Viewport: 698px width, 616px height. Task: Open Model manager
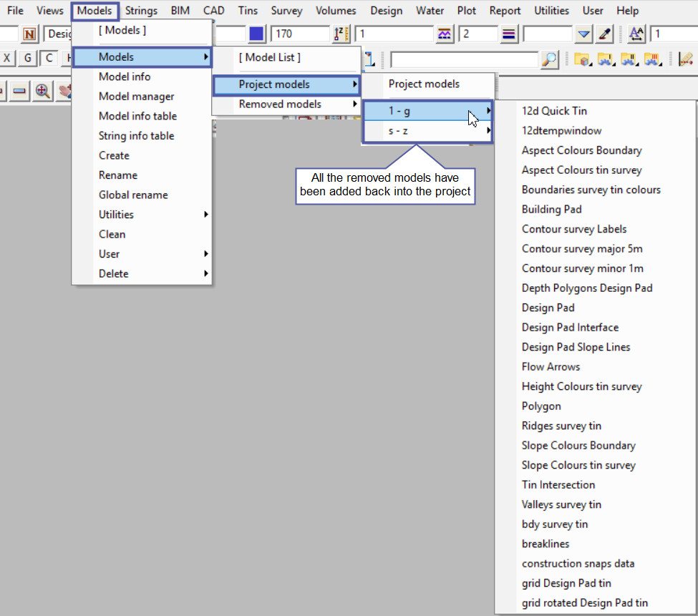coord(142,97)
